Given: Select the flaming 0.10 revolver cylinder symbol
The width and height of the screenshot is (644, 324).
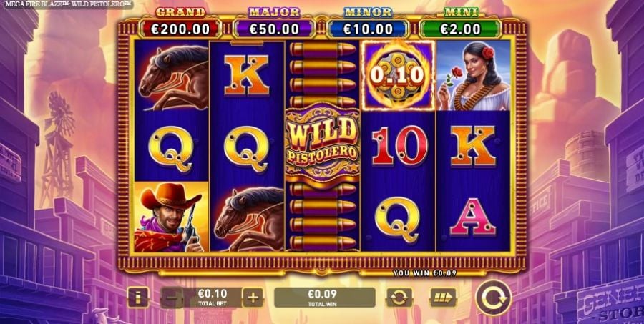Looking at the screenshot, I should coord(397,75).
